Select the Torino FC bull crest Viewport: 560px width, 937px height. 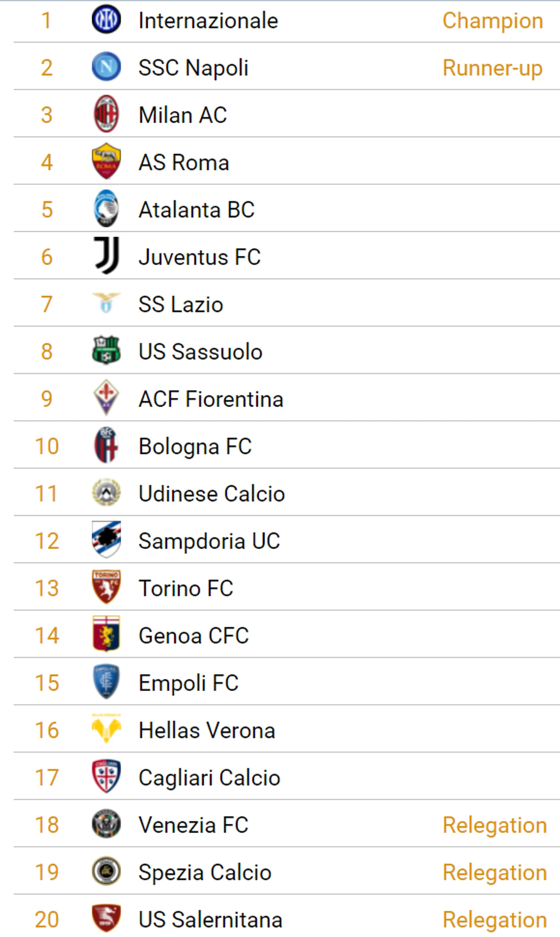(x=106, y=587)
